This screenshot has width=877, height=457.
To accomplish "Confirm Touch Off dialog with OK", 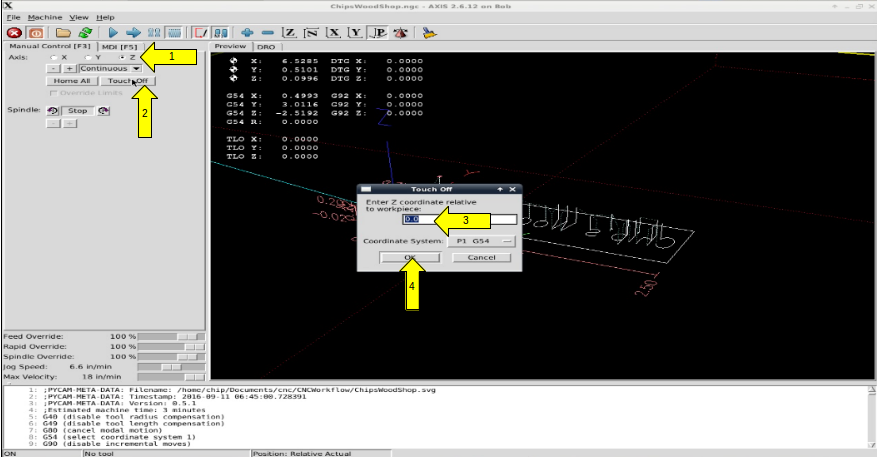I will coord(410,257).
